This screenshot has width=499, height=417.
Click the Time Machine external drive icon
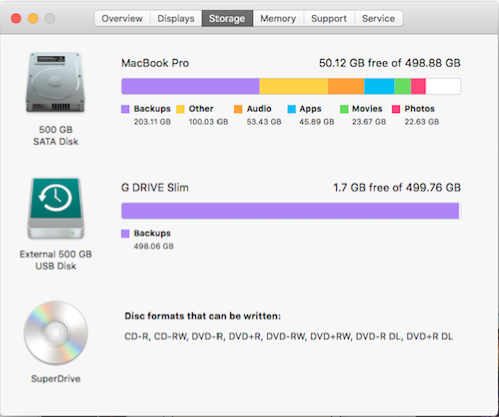[56, 208]
